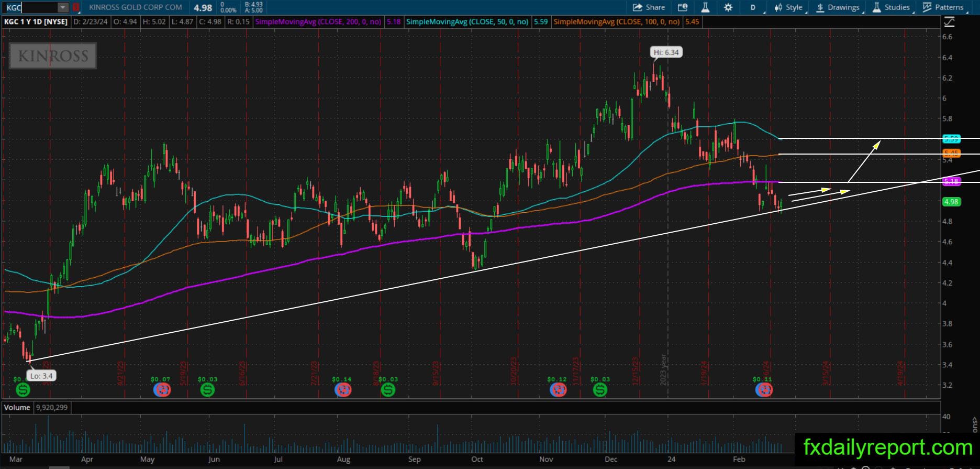Image resolution: width=980 pixels, height=469 pixels.
Task: Click the $0.07 earnings event icon
Action: click(x=162, y=389)
